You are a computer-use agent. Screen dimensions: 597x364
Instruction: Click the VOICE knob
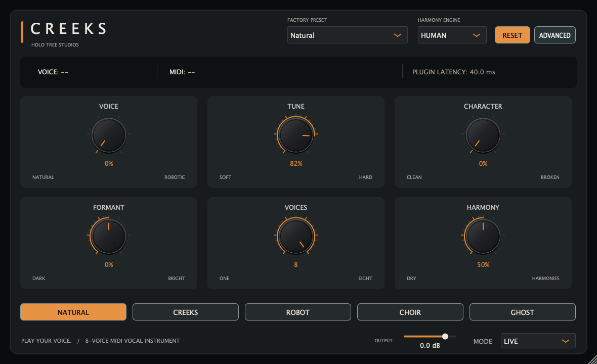tap(108, 135)
